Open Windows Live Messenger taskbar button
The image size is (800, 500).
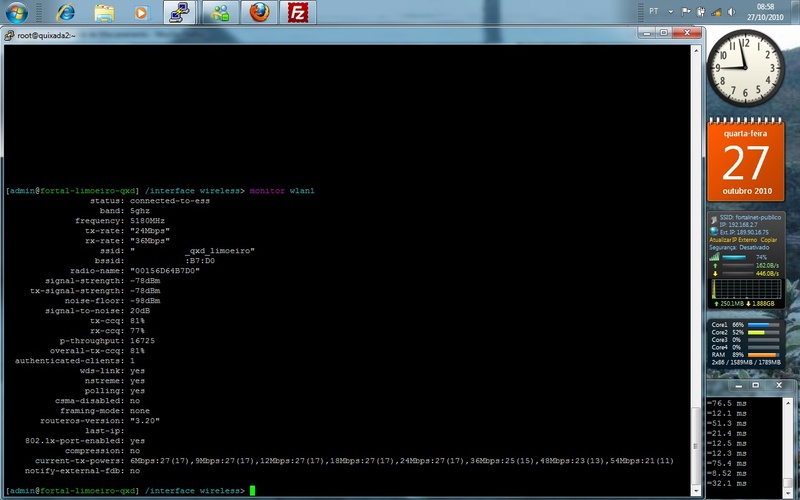220,12
